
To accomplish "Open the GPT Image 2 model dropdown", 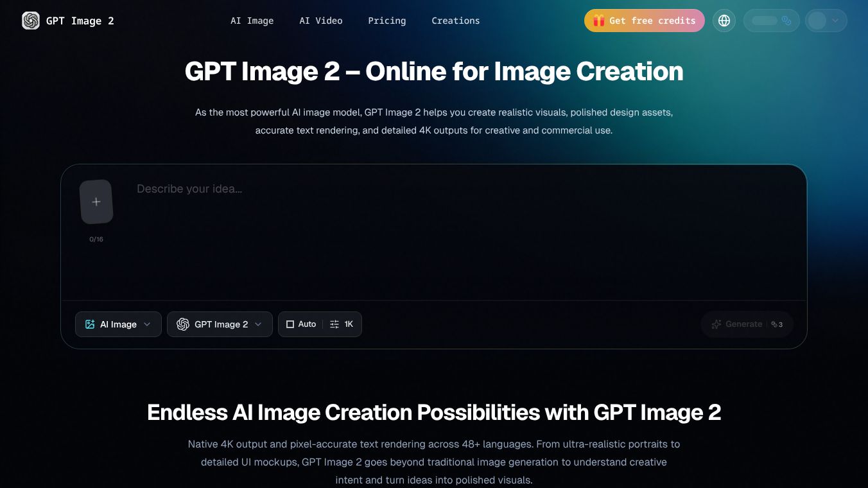I will pos(220,324).
